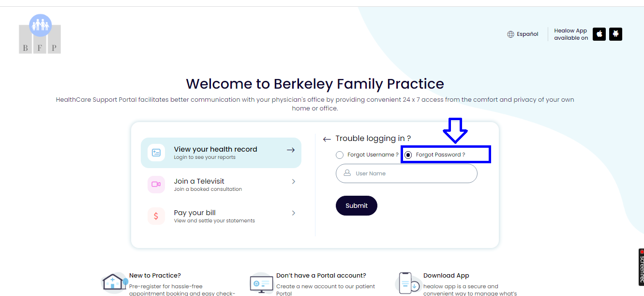Image resolution: width=644 pixels, height=296 pixels.
Task: Expand the Pay your bill option
Action: [x=294, y=213]
